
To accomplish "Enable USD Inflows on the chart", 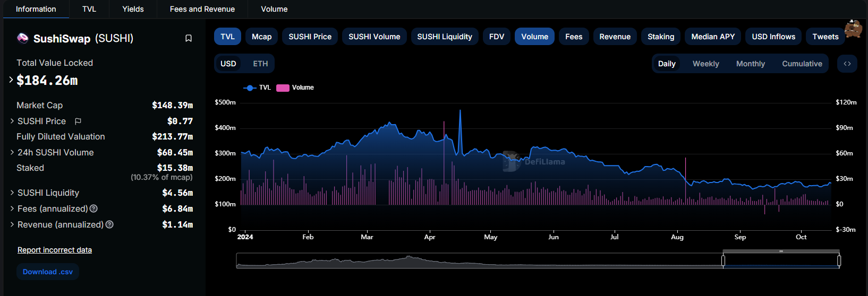I will point(773,37).
